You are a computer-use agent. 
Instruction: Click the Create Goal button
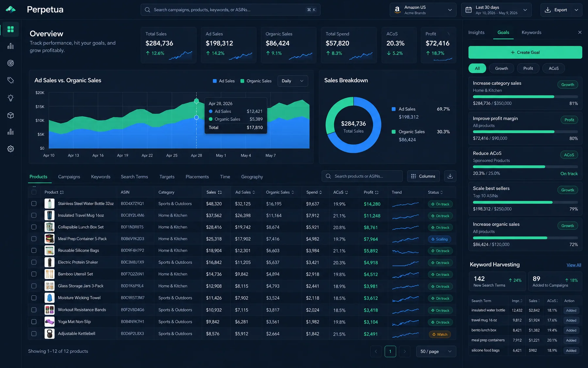pos(525,52)
